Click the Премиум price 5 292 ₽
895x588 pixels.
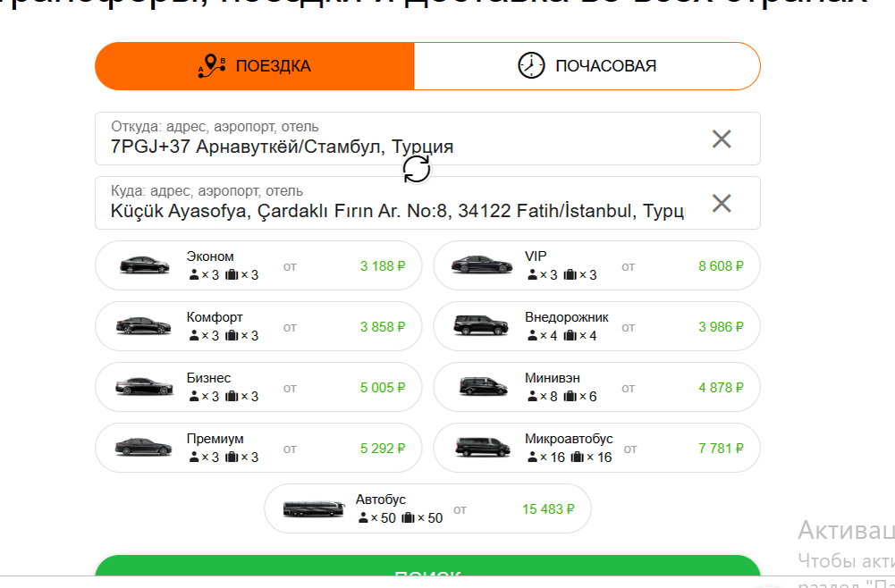coord(383,449)
